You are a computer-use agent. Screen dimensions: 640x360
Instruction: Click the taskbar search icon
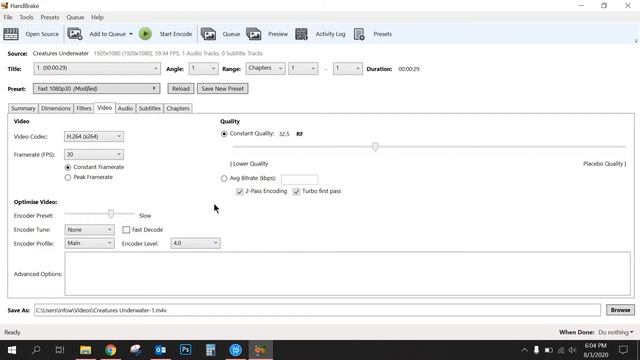(36, 350)
